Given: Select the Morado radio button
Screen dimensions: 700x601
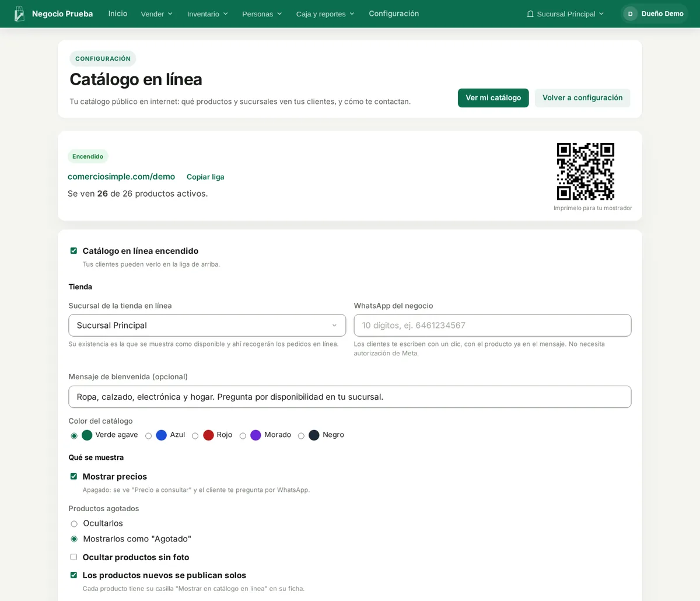Looking at the screenshot, I should coord(243,436).
